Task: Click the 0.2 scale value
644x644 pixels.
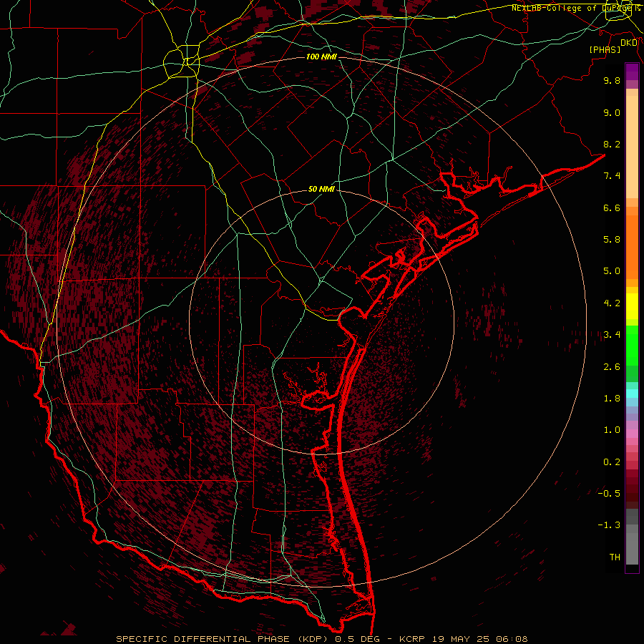Action: 612,462
